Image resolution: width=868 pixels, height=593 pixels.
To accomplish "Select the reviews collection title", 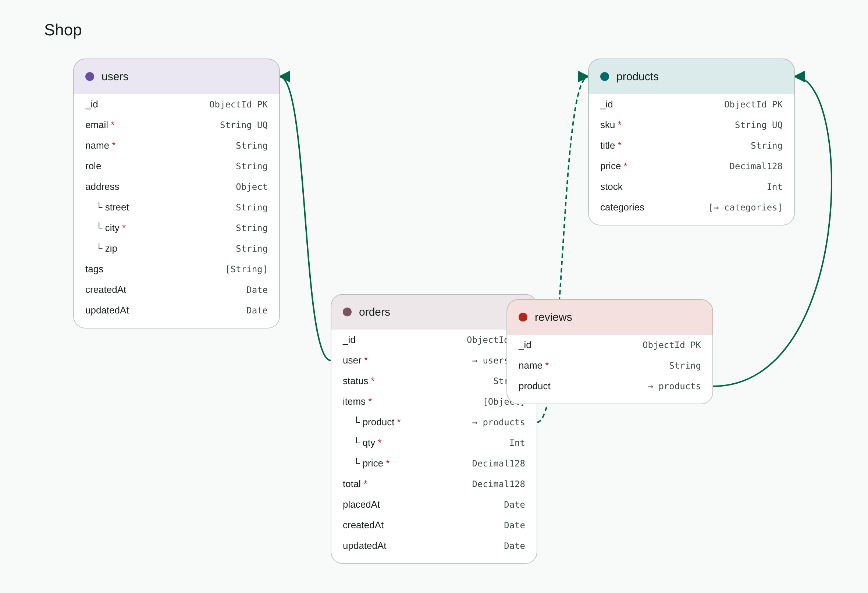I will 553,317.
